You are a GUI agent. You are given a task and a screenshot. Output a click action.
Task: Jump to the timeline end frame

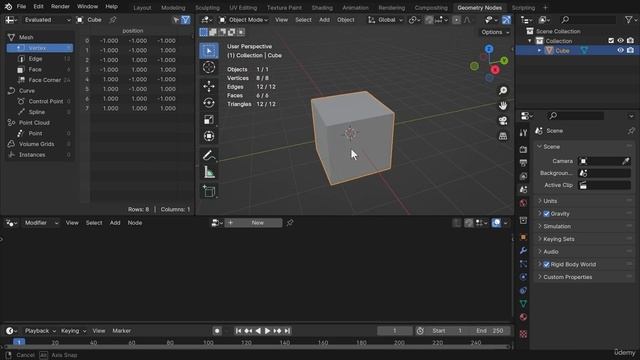click(287, 331)
